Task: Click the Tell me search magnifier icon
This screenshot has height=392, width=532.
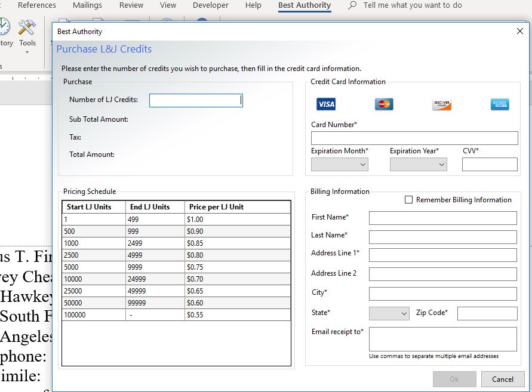Action: point(352,5)
